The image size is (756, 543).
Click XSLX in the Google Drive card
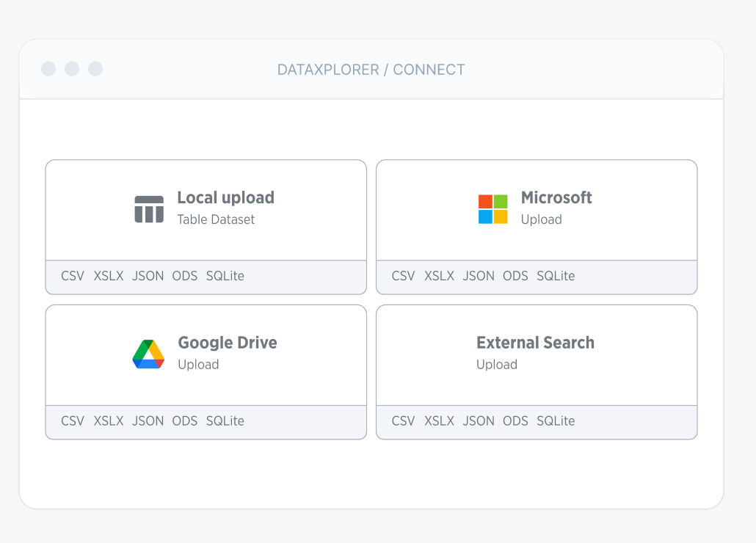click(109, 420)
